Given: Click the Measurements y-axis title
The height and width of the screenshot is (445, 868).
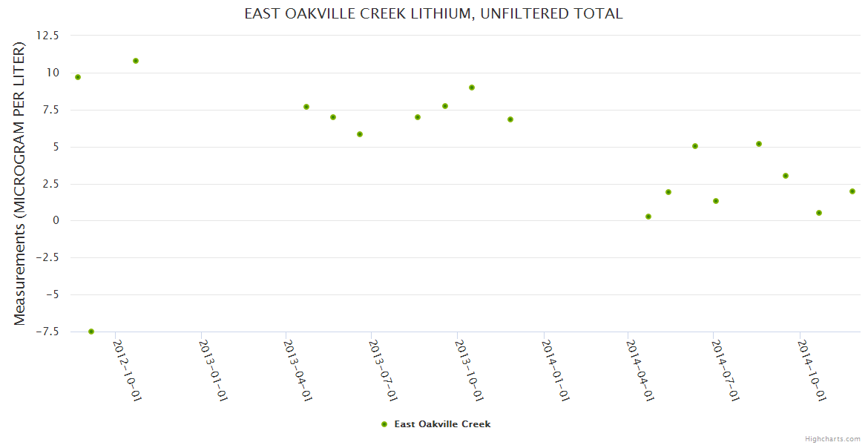Looking at the screenshot, I should pyautogui.click(x=20, y=183).
